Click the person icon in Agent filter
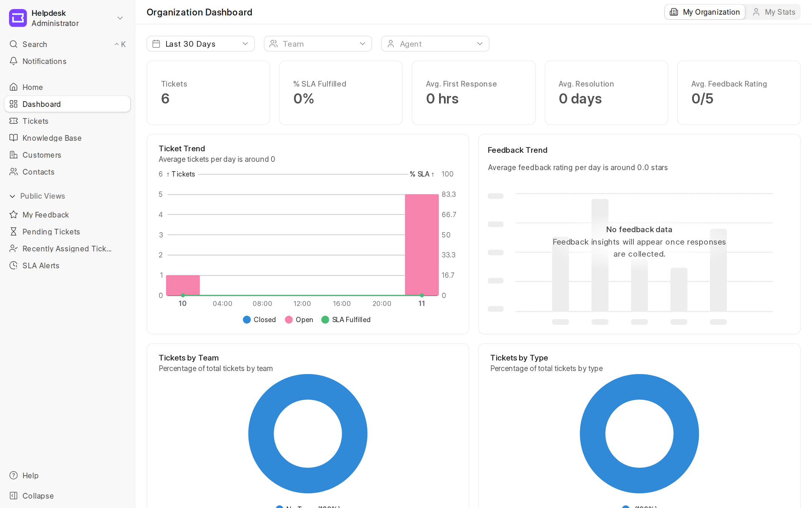The height and width of the screenshot is (508, 812). (x=391, y=44)
